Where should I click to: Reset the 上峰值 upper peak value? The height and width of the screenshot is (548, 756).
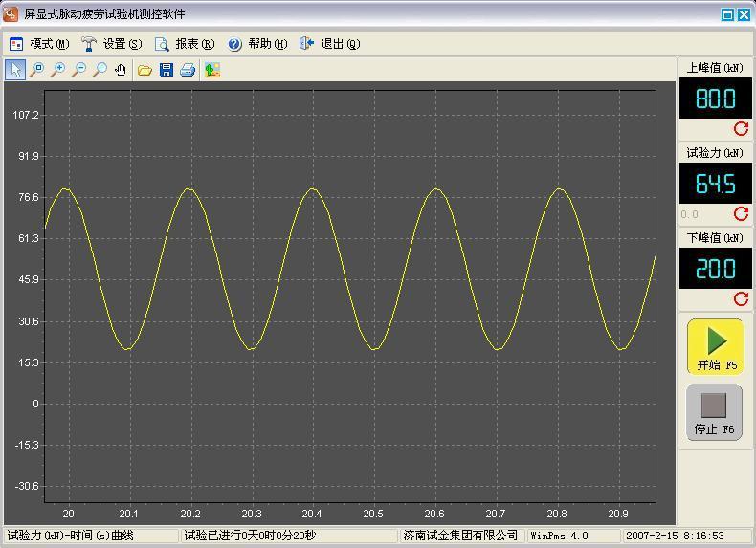pos(741,129)
